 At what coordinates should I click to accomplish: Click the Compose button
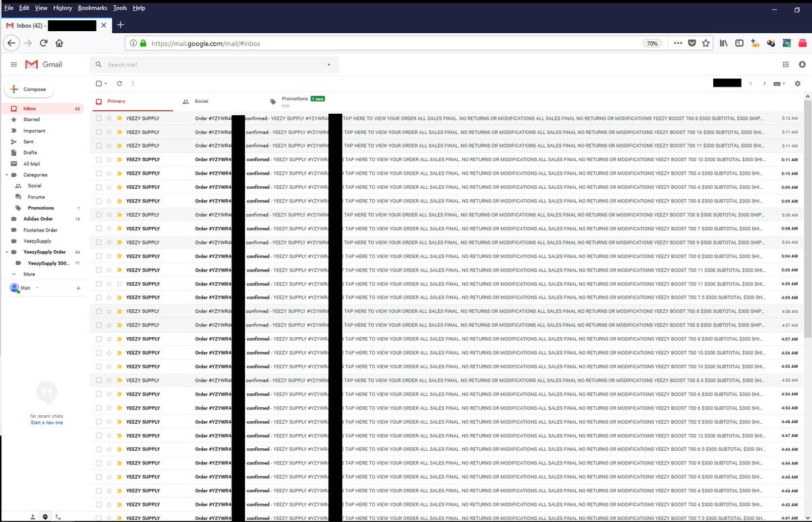click(x=29, y=89)
